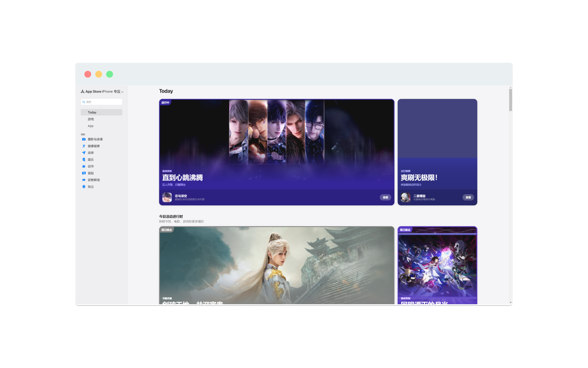The height and width of the screenshot is (368, 588).
Task: Click the vertical scrollbar thumb
Action: [510, 100]
